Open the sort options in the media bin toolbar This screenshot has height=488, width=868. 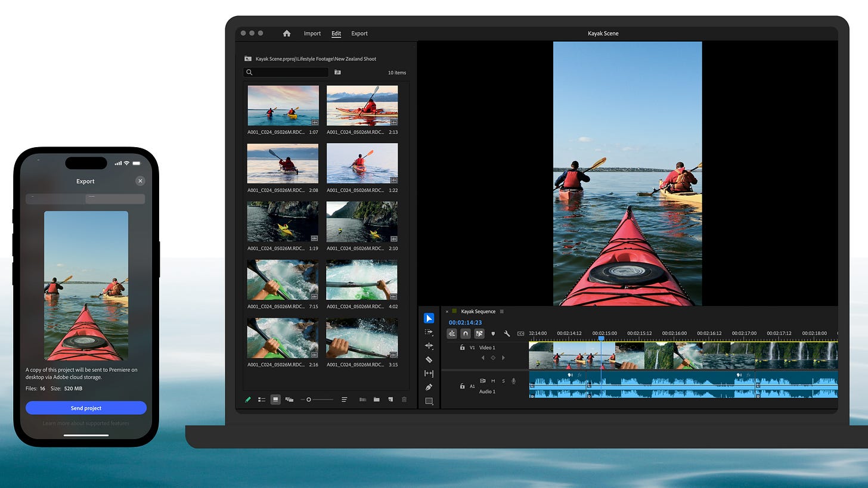pyautogui.click(x=344, y=399)
